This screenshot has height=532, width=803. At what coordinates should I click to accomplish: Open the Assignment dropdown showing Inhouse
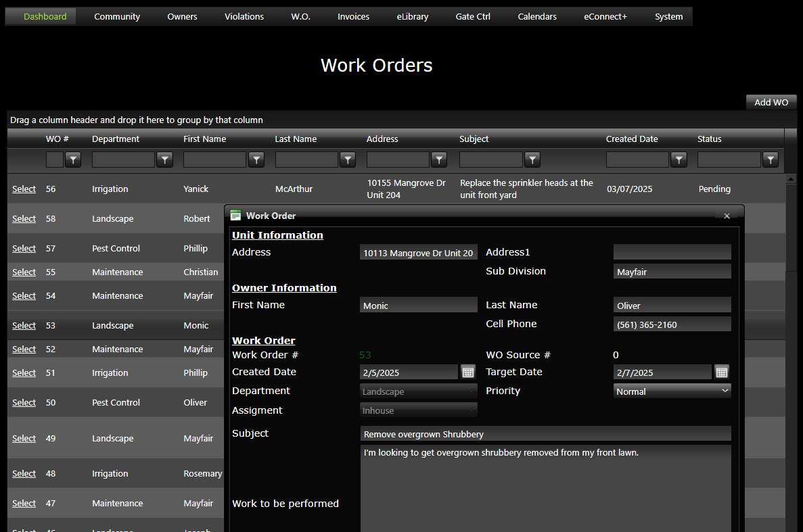[472, 410]
